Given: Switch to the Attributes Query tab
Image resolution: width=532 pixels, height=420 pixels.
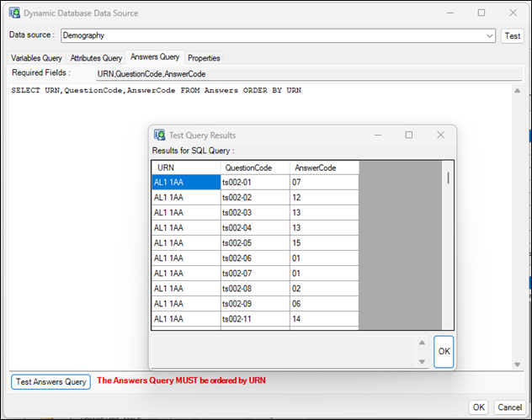Looking at the screenshot, I should click(96, 58).
